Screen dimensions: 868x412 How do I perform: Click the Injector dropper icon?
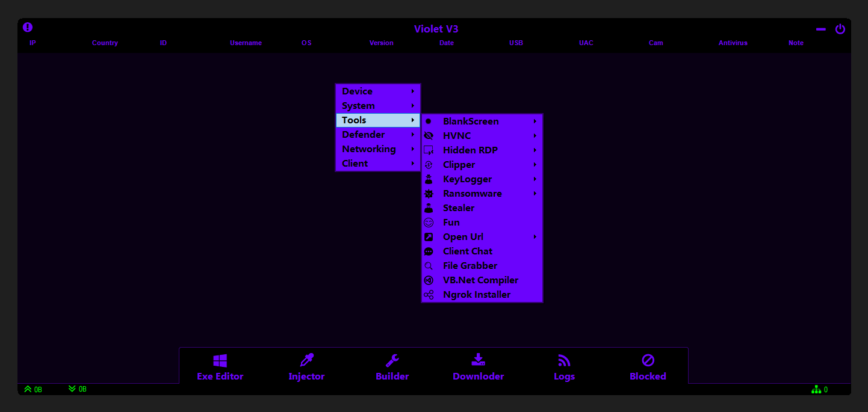(x=307, y=360)
